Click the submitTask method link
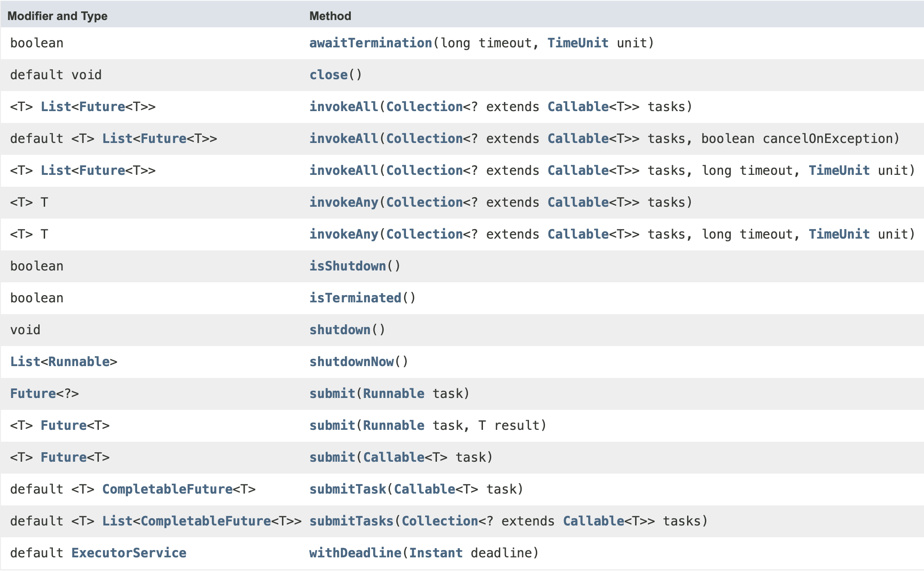The height and width of the screenshot is (571, 924). [x=347, y=489]
